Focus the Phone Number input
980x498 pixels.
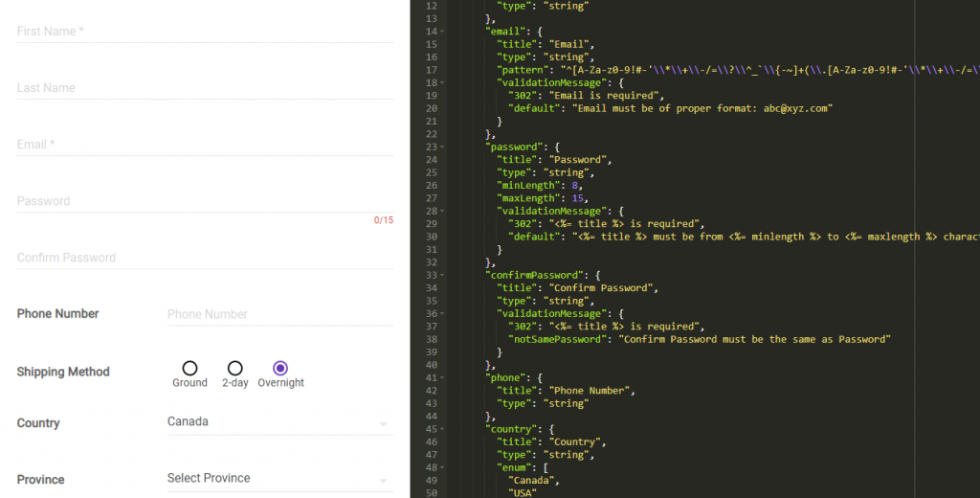pos(280,314)
